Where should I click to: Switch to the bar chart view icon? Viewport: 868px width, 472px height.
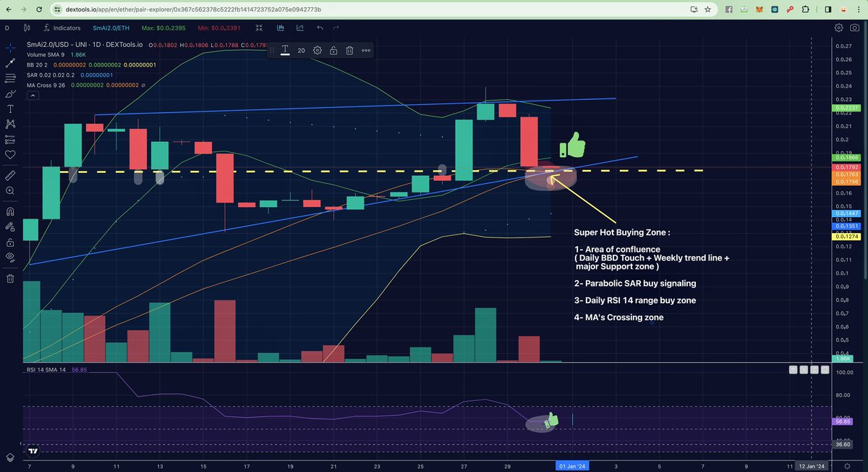click(x=279, y=28)
